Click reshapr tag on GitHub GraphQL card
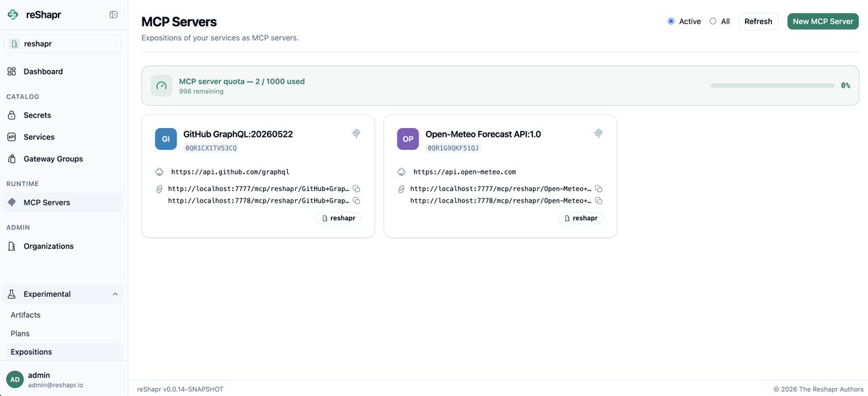868x396 pixels. [x=339, y=218]
